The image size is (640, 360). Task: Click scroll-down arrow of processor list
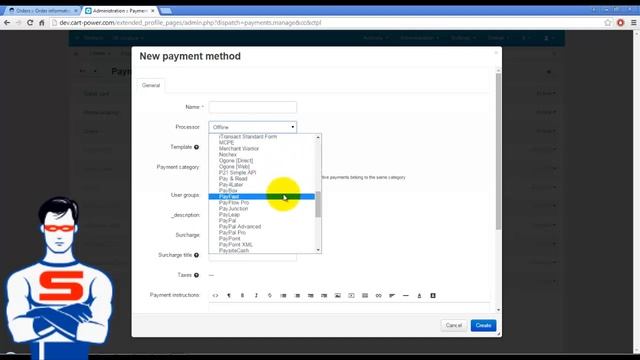318,250
